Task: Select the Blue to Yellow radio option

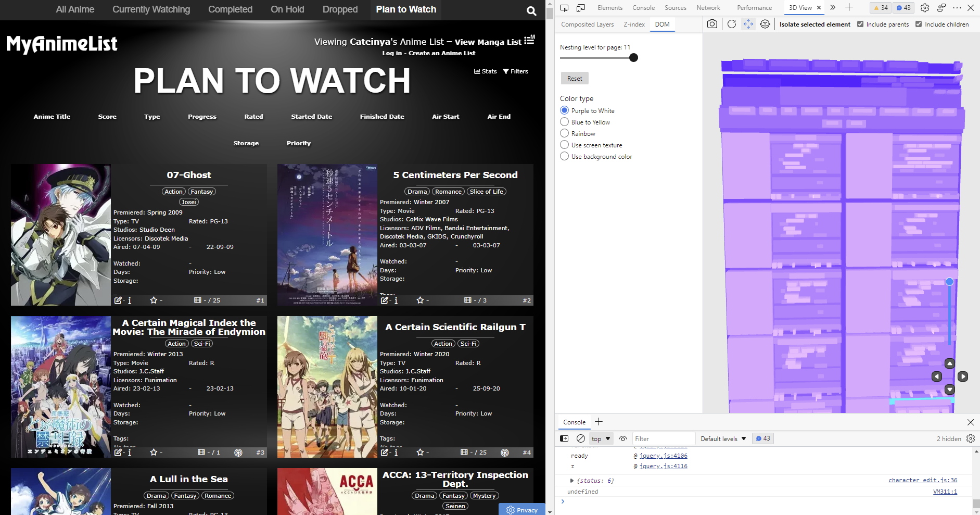Action: [564, 122]
